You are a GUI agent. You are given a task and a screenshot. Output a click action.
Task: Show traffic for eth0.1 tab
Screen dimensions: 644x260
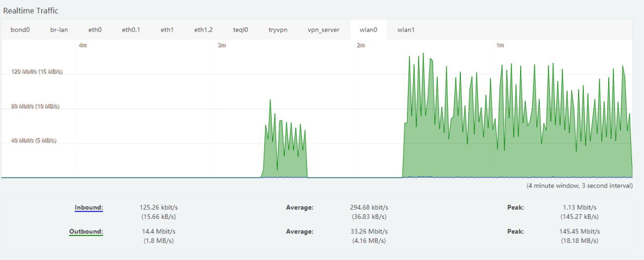click(131, 30)
